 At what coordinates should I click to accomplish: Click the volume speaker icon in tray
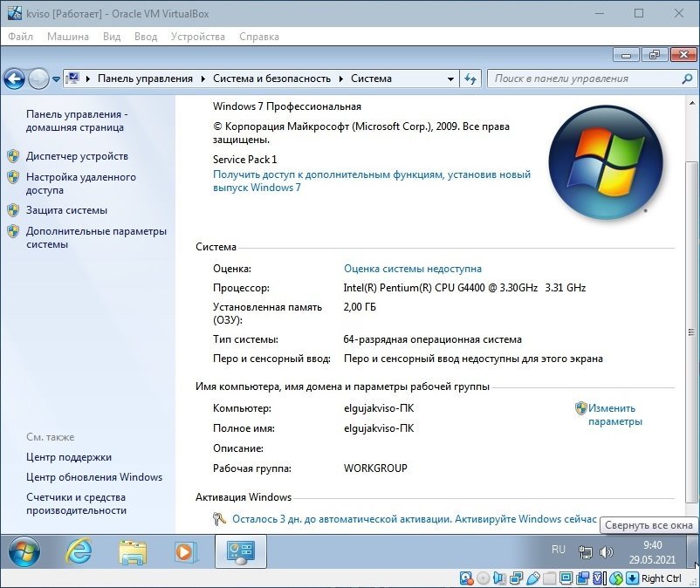(x=606, y=552)
